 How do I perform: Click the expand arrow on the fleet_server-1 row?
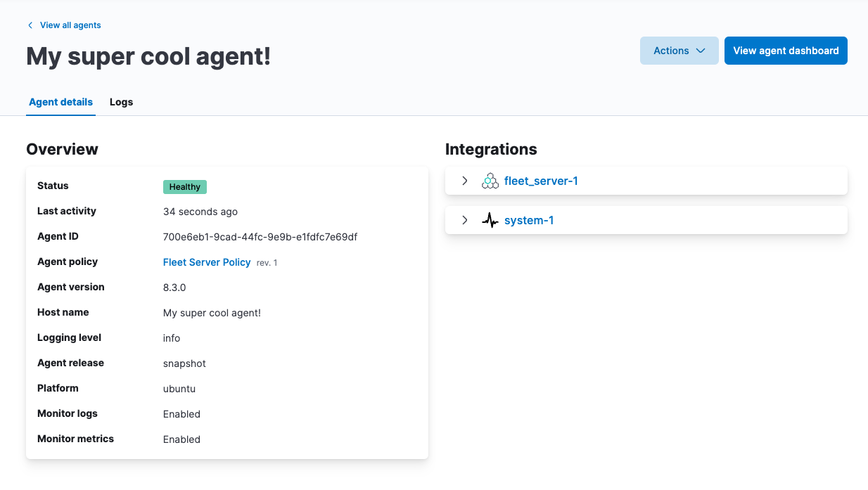(464, 181)
